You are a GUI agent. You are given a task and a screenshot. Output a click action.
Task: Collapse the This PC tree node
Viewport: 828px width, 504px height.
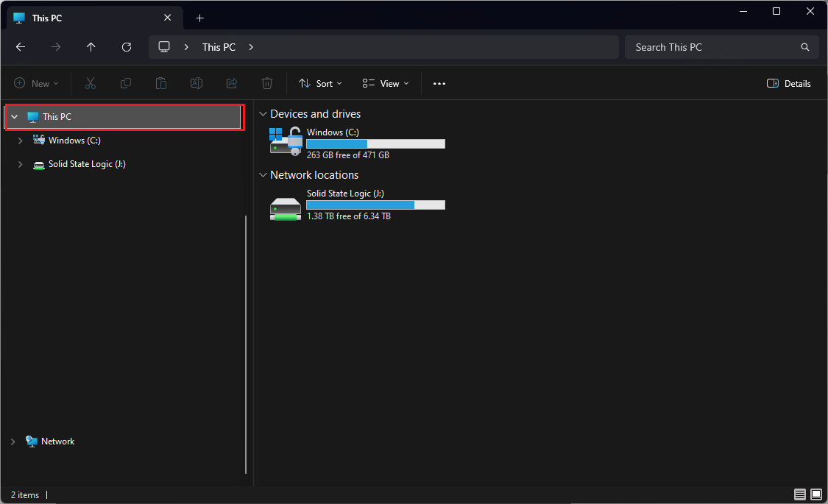coord(15,117)
